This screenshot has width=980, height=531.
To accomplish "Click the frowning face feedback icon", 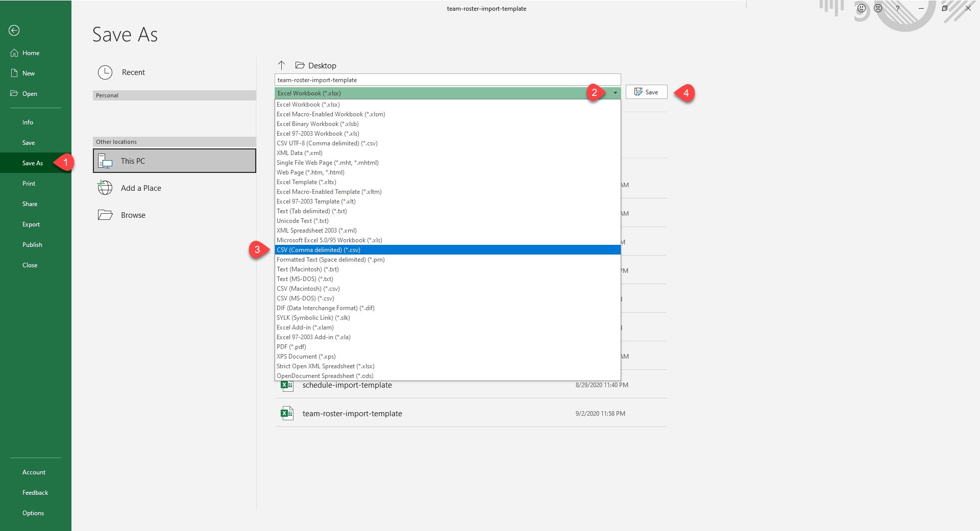I will tap(878, 8).
